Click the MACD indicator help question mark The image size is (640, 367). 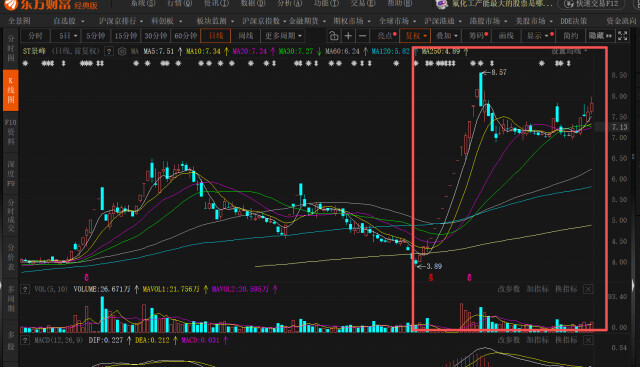coord(25,340)
